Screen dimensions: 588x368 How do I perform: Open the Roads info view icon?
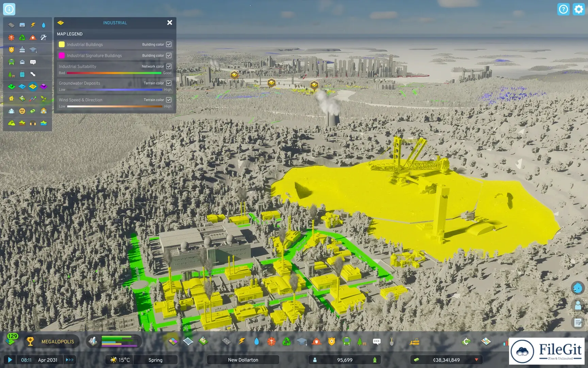pos(11,25)
